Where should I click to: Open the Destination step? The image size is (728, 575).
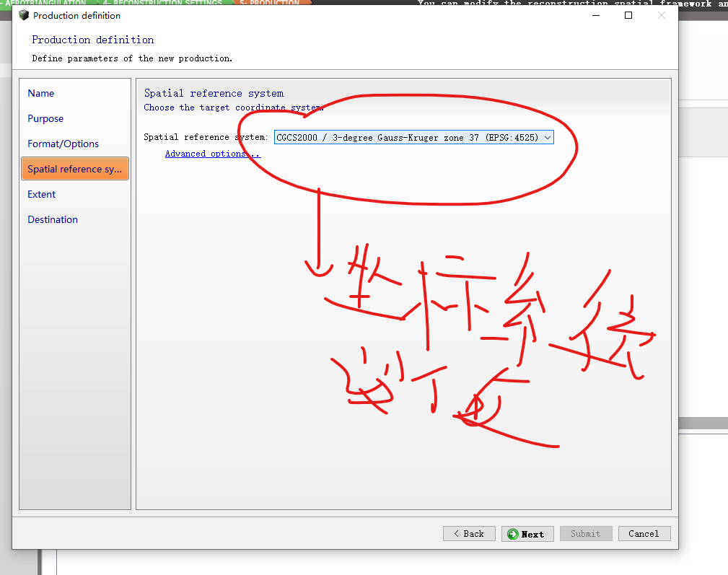pos(52,219)
